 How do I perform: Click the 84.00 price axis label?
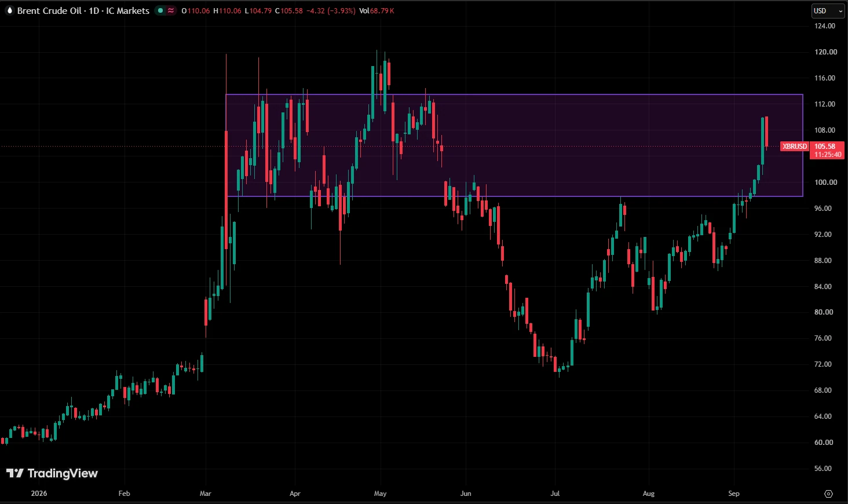[x=823, y=287]
